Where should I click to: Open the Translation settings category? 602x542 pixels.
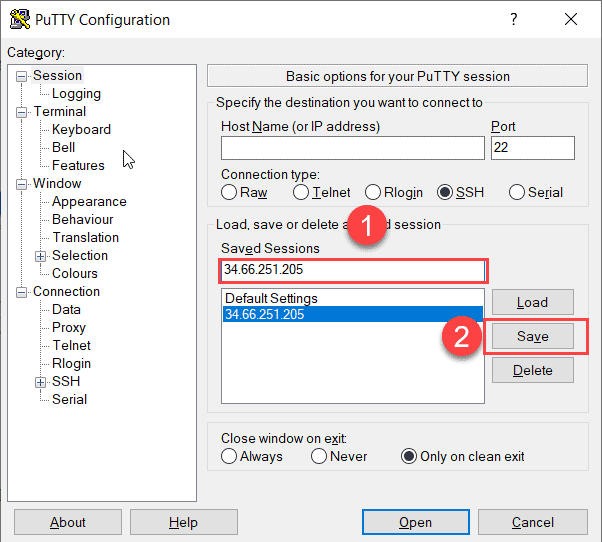pyautogui.click(x=86, y=238)
